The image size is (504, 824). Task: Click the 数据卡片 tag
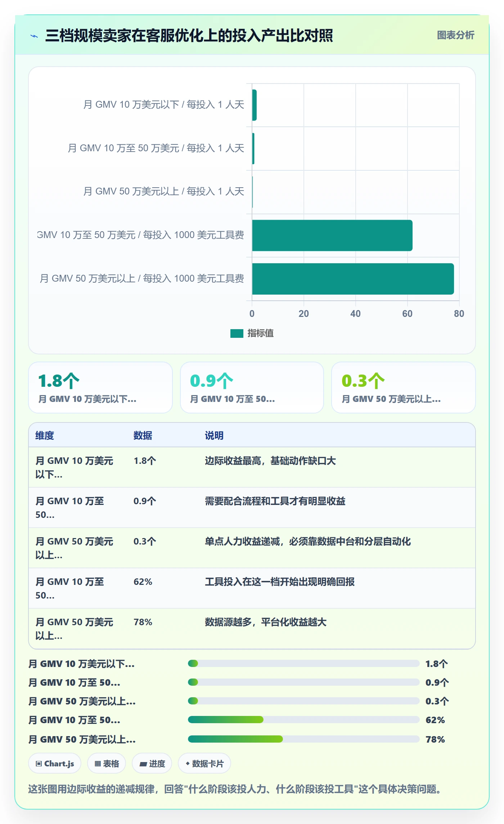204,763
